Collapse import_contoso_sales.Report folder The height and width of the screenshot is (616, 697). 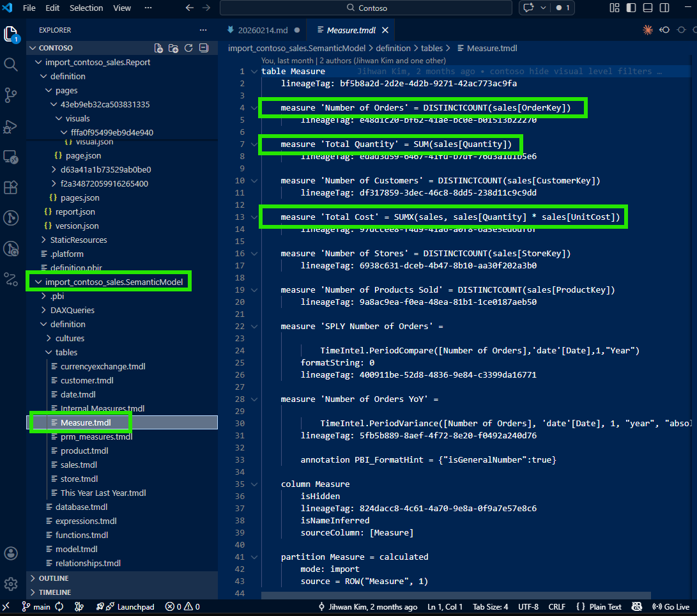tap(38, 62)
